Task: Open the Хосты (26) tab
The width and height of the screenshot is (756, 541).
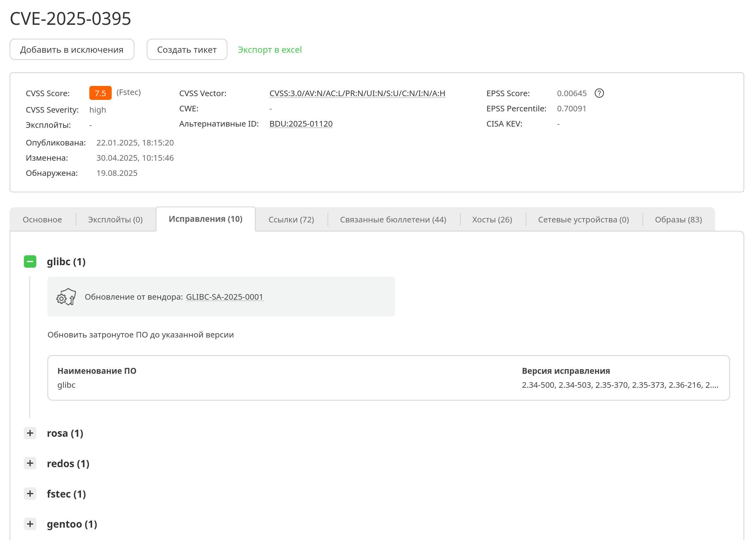Action: point(492,220)
